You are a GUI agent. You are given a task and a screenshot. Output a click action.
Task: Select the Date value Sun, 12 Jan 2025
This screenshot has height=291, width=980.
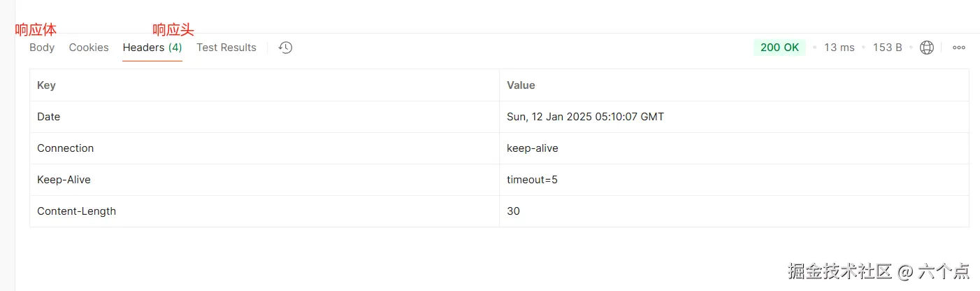tap(585, 117)
